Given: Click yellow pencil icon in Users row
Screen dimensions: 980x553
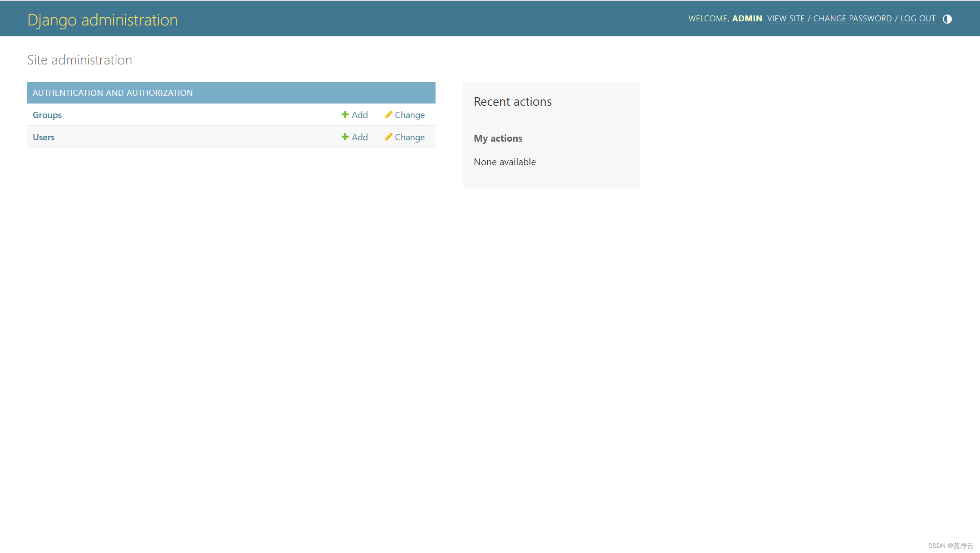Looking at the screenshot, I should (x=388, y=137).
